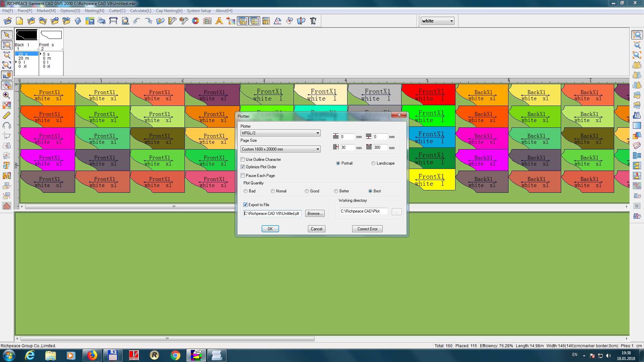Image resolution: width=644 pixels, height=362 pixels.
Task: Click the text 'A' tool icon
Action: [x=219, y=21]
